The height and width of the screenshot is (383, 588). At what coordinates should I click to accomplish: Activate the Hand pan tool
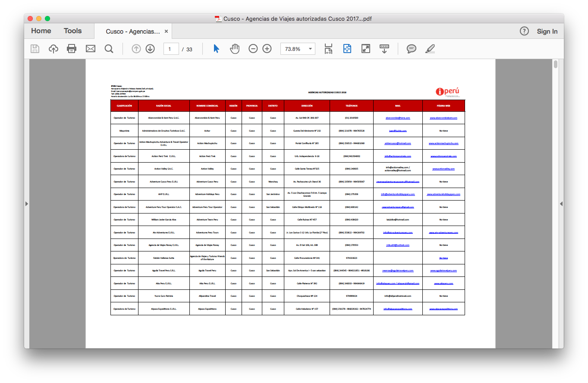tap(235, 49)
